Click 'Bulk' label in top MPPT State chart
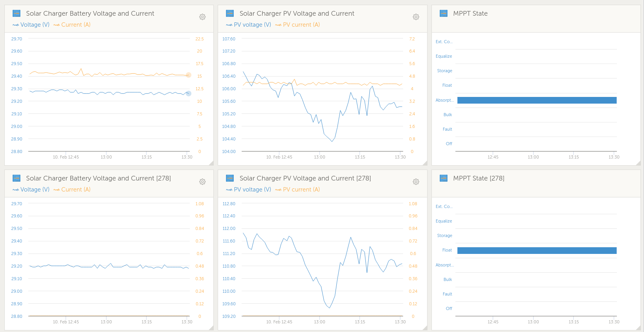 [448, 115]
